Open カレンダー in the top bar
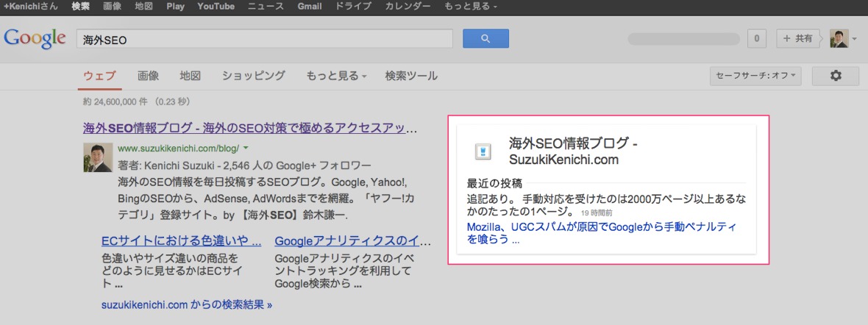The height and width of the screenshot is (325, 868). (x=408, y=7)
